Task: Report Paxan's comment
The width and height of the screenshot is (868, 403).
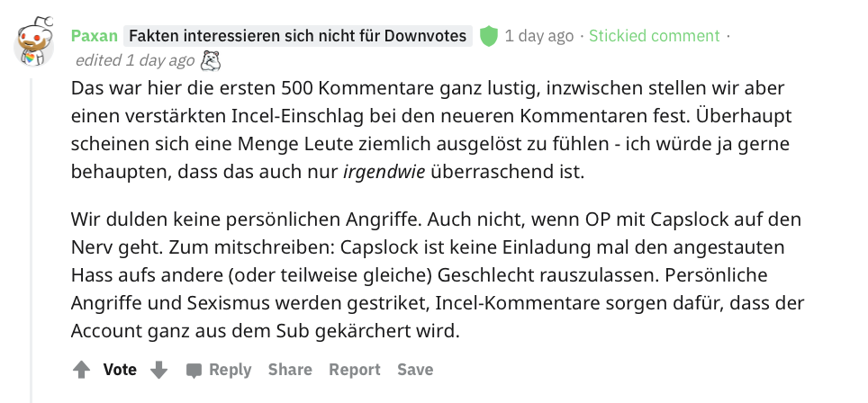Action: pos(355,370)
